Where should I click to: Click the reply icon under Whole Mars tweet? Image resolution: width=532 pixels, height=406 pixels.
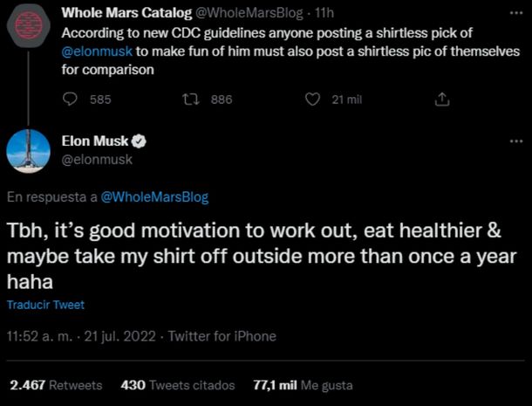pos(72,100)
